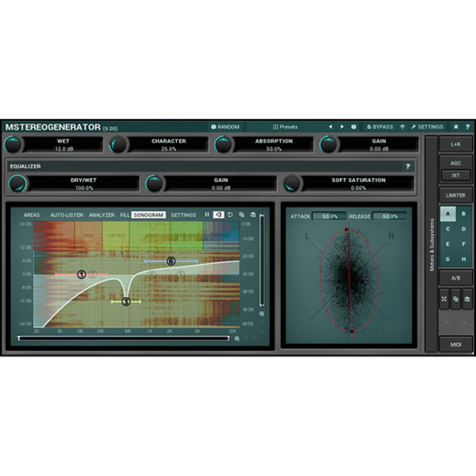This screenshot has height=476, width=476.
Task: Select preset slot E
Action: click(x=448, y=244)
